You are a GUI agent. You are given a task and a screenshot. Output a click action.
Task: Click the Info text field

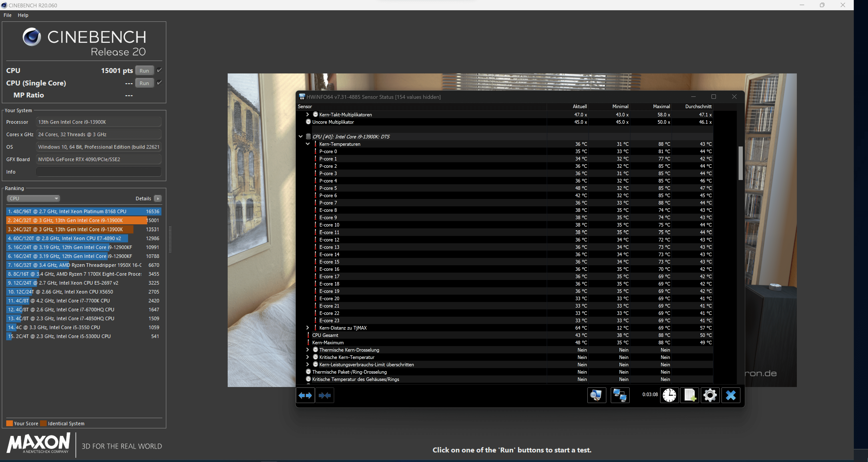[98, 172]
